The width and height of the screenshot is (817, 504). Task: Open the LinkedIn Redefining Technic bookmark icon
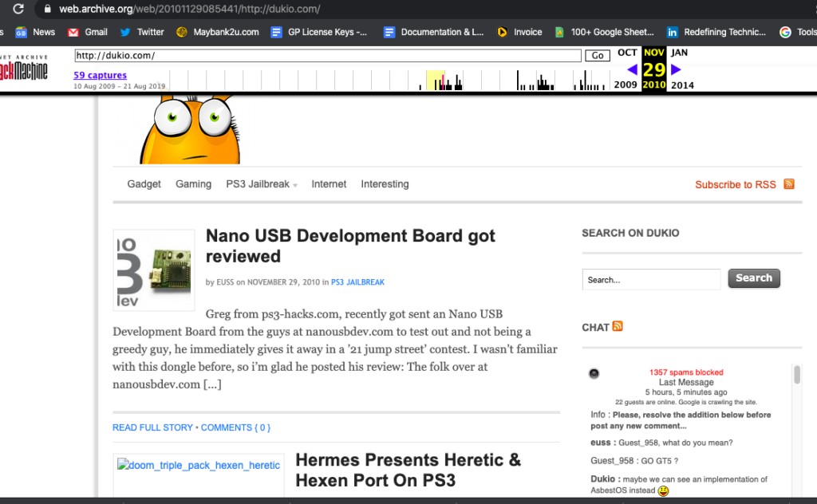(x=672, y=32)
